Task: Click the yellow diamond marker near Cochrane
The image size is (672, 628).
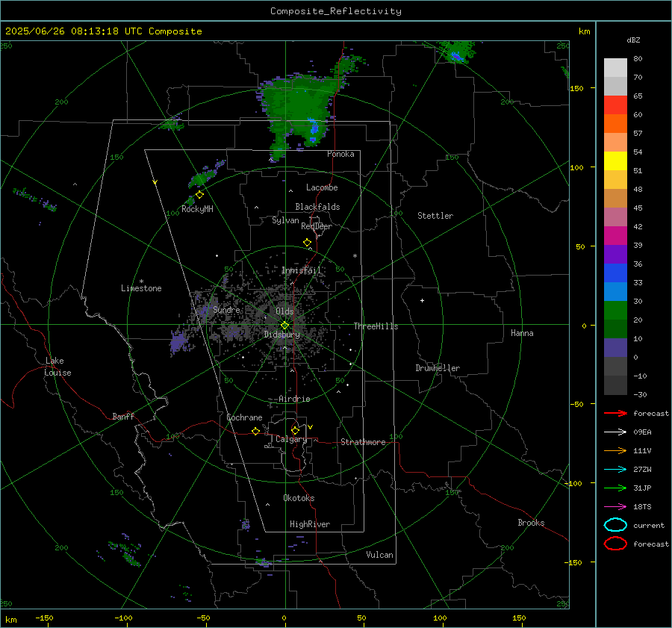Action: 256,431
